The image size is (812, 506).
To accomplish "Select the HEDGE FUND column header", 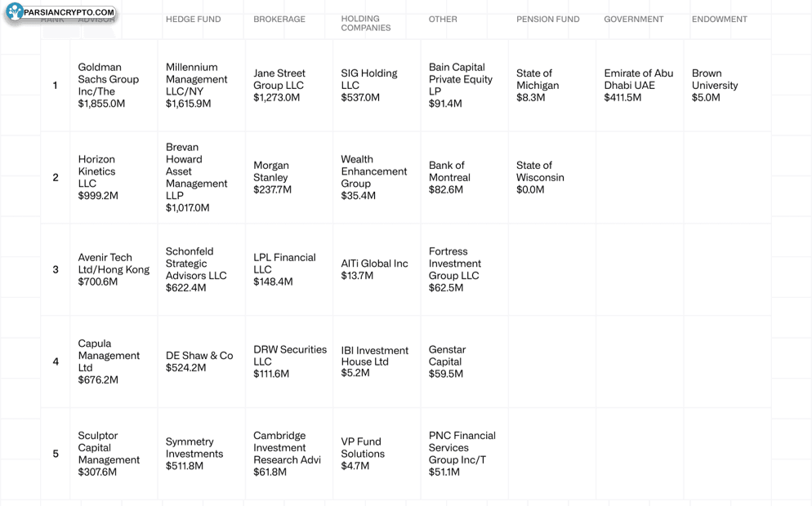I will [x=193, y=20].
